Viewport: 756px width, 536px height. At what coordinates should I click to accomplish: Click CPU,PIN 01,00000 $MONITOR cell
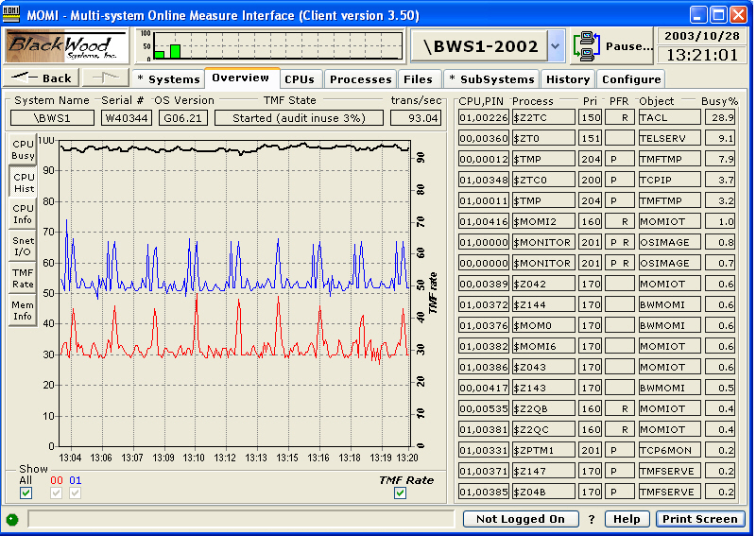point(484,242)
